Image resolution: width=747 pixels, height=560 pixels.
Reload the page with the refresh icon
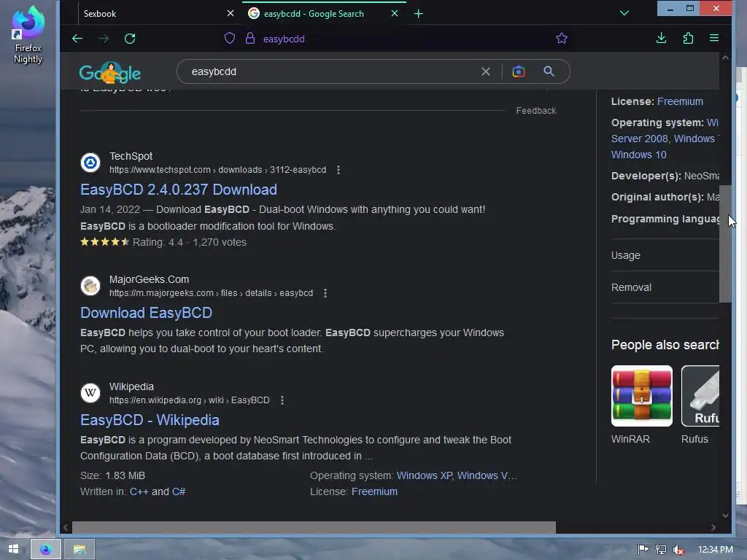pyautogui.click(x=130, y=39)
